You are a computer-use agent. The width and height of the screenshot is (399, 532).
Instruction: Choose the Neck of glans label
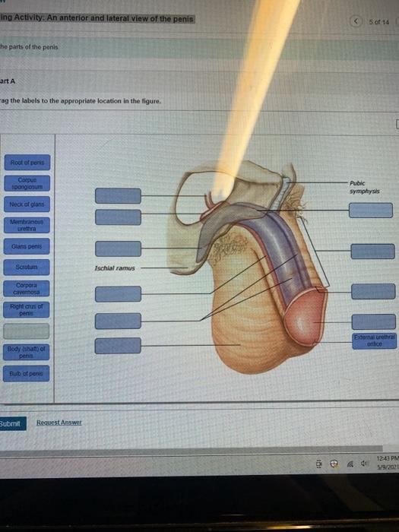[x=27, y=204]
